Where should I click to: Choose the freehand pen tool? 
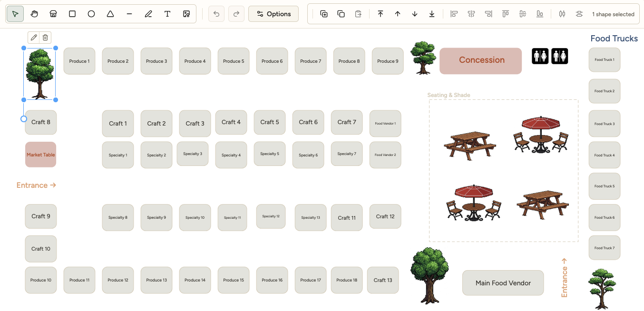click(148, 14)
